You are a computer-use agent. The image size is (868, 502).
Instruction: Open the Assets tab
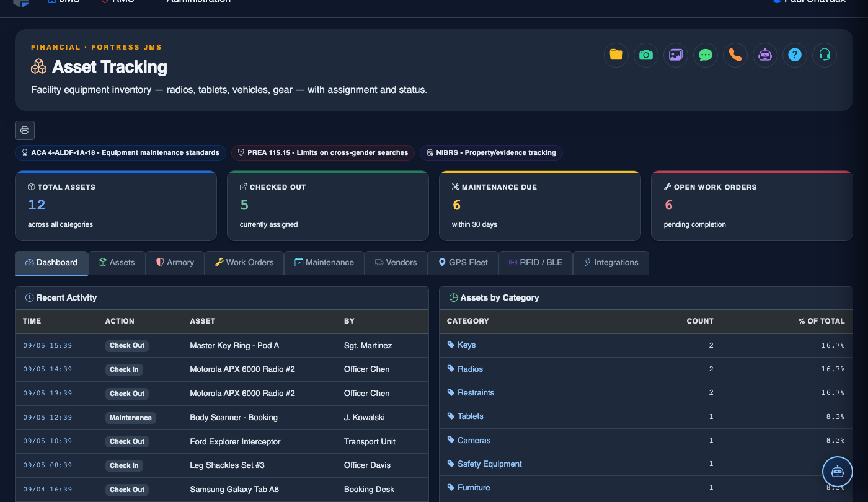pyautogui.click(x=117, y=263)
